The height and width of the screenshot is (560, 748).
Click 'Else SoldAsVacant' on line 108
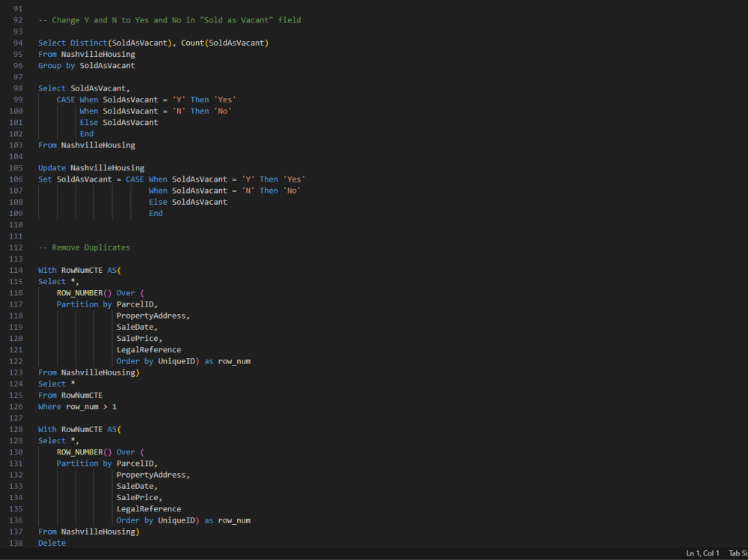pyautogui.click(x=188, y=203)
